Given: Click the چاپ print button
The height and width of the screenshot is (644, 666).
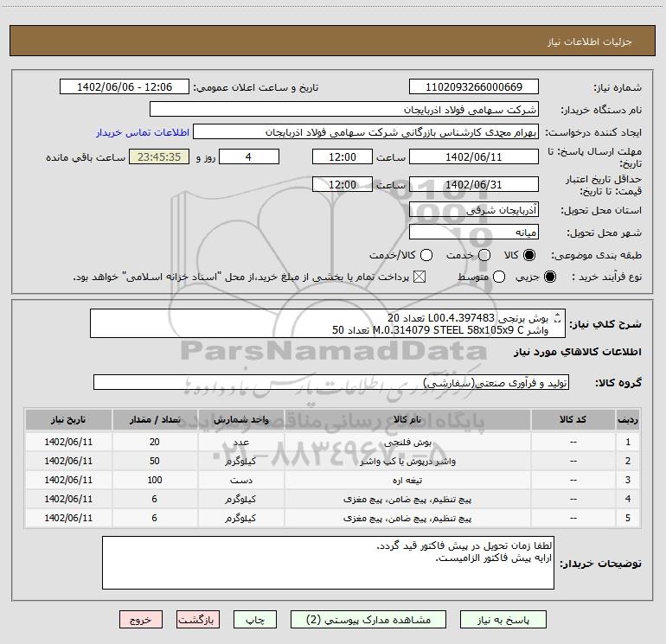Looking at the screenshot, I should 255,620.
